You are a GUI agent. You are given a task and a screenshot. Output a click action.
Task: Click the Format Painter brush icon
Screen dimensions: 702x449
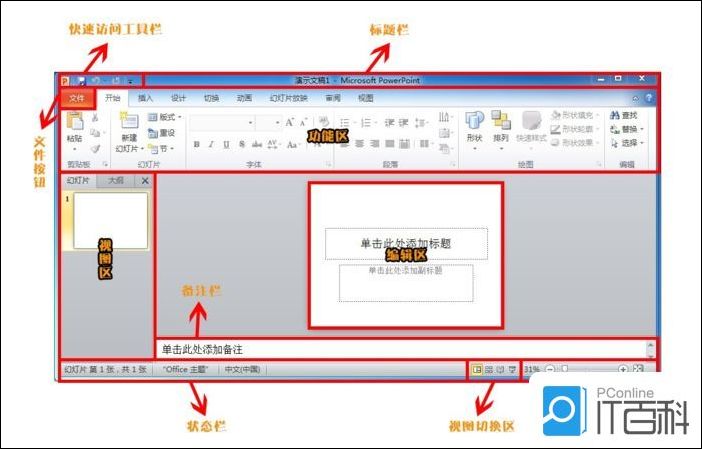coord(95,148)
